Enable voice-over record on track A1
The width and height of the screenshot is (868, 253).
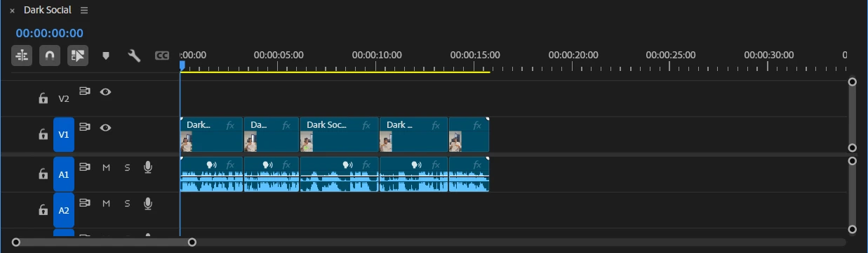pos(148,167)
